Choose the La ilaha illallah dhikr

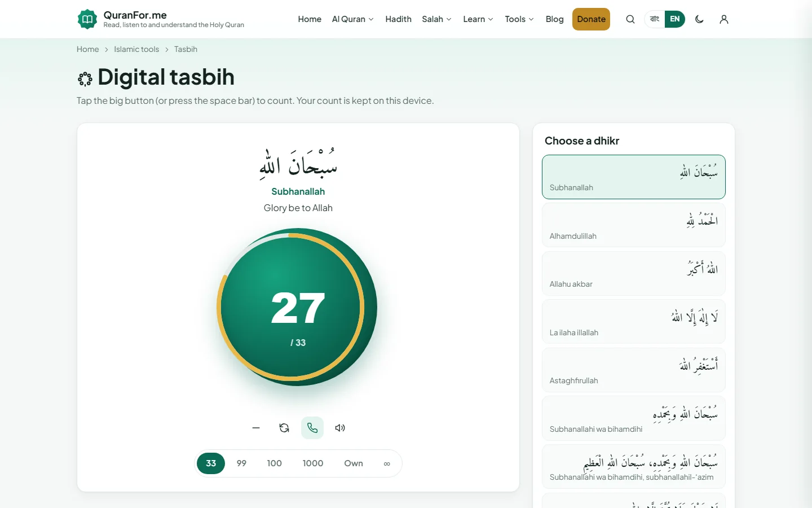634,322
